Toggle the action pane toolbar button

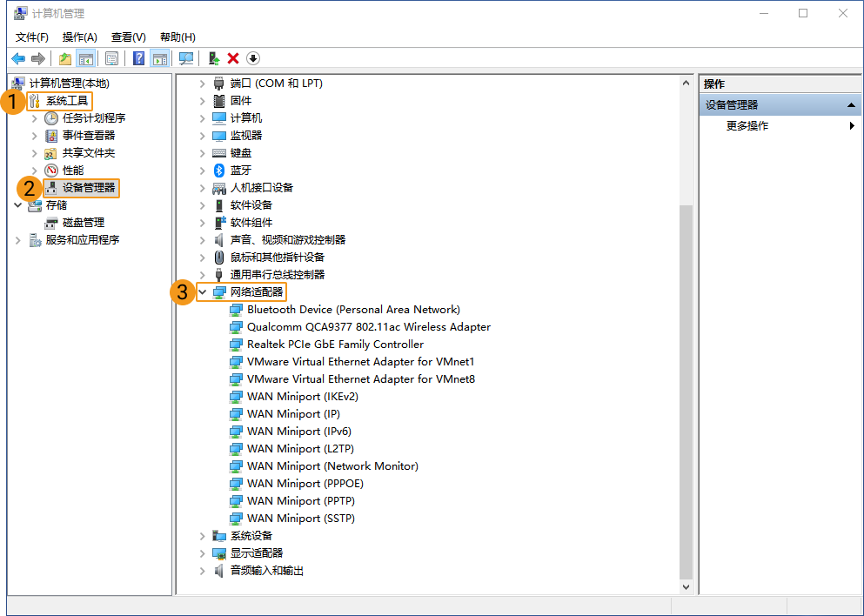[x=159, y=58]
